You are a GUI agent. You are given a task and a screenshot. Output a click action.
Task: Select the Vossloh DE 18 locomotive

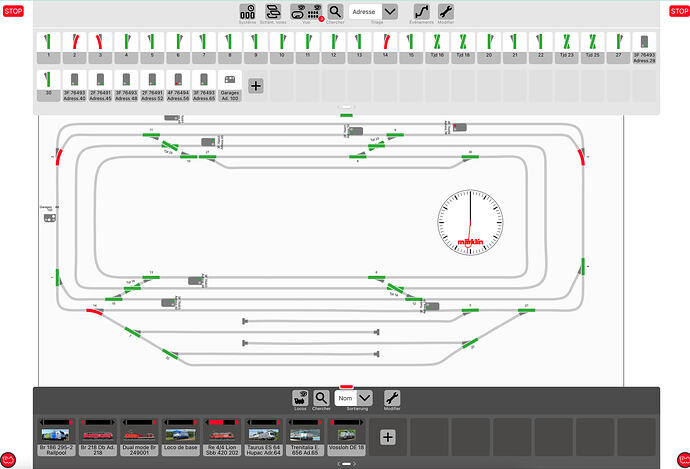[x=348, y=435]
